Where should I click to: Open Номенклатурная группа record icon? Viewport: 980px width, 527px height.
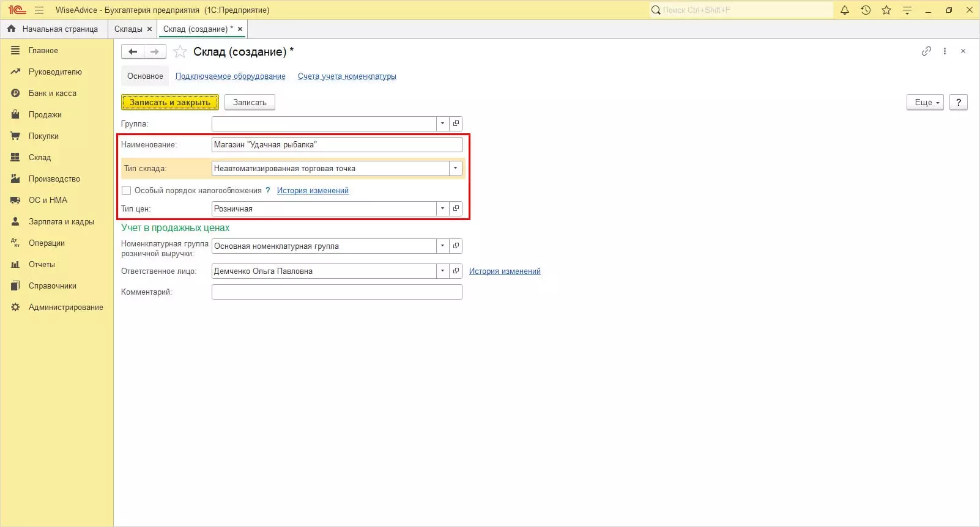(456, 246)
